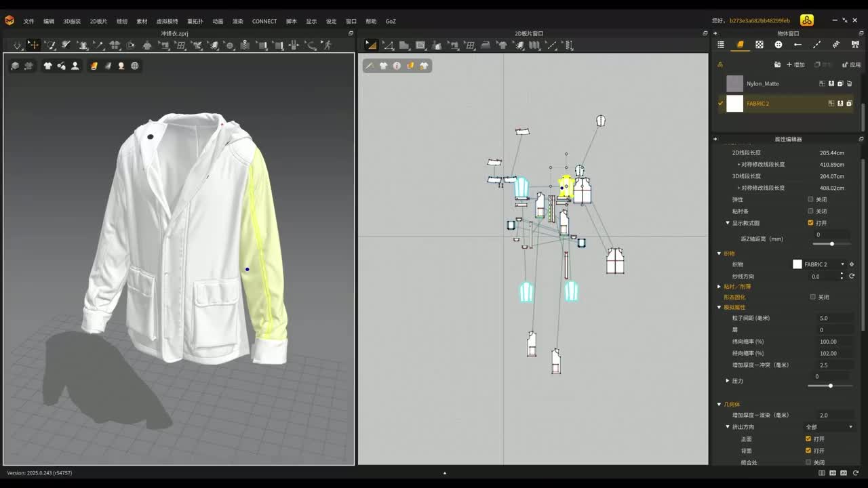Click the head icon in the 3D viewport
This screenshot has height=488, width=868.
click(x=121, y=66)
